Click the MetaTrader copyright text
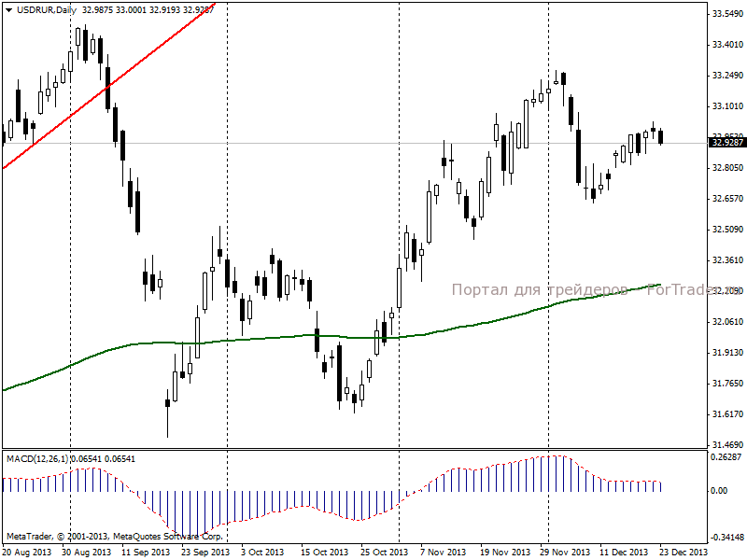 (x=115, y=536)
